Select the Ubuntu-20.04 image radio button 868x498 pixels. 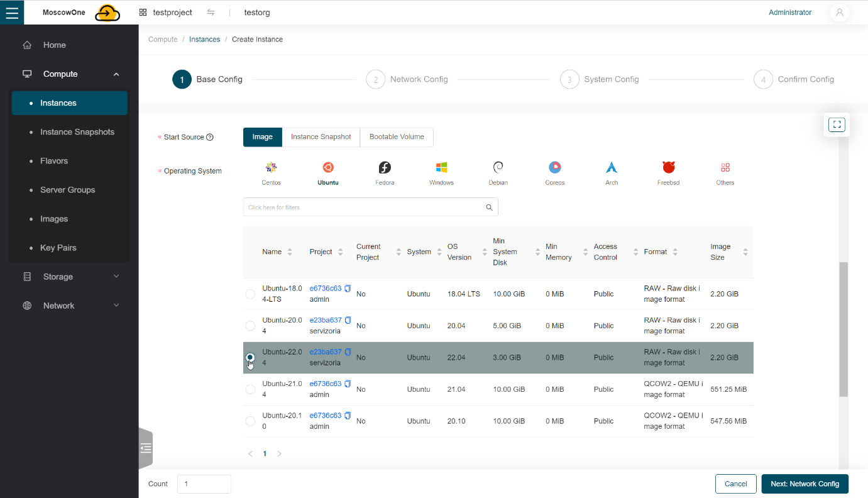250,326
